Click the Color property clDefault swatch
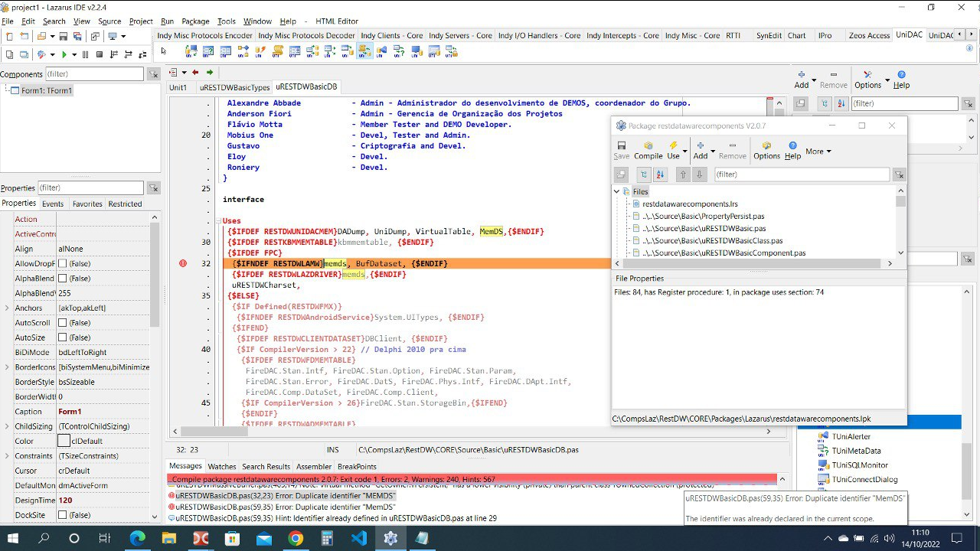Viewport: 980px width, 551px height. (64, 441)
